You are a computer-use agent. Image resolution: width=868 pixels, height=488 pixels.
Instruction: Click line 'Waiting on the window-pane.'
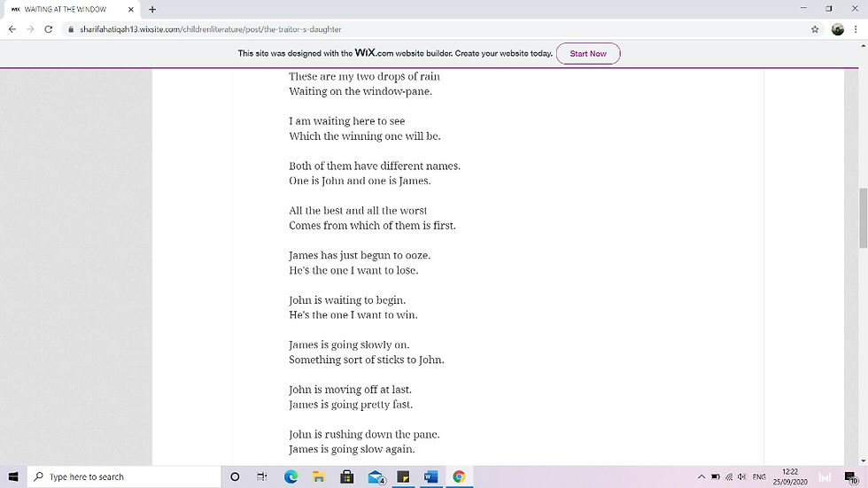360,91
